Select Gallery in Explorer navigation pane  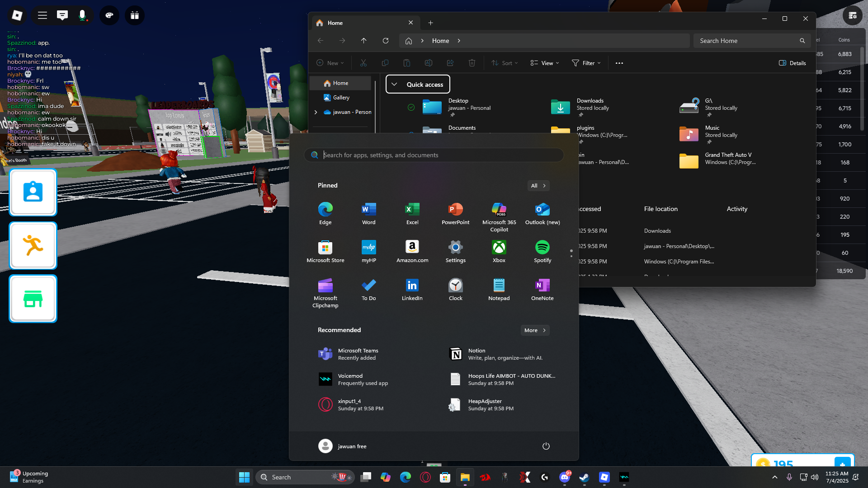pos(341,98)
